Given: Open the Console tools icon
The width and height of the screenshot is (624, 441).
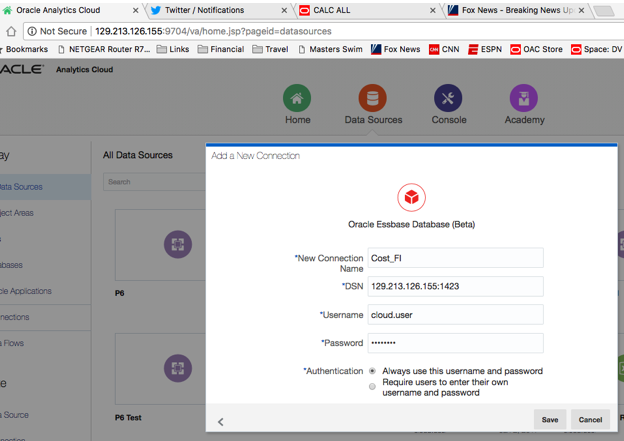Looking at the screenshot, I should pos(448,98).
